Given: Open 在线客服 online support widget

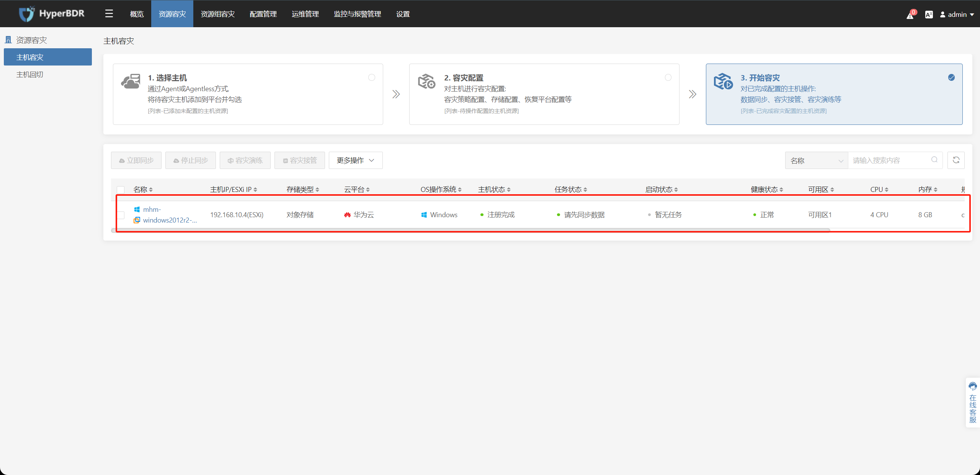Looking at the screenshot, I should click(x=973, y=403).
